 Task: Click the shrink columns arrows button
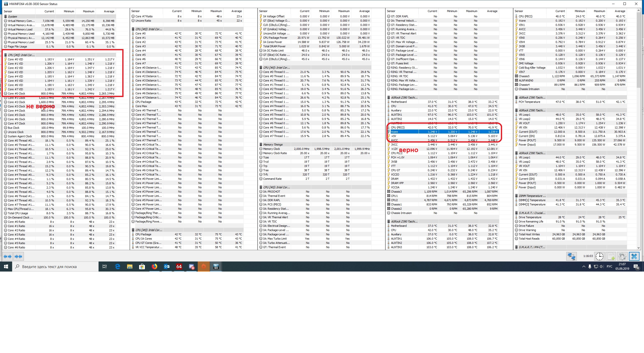(19, 256)
